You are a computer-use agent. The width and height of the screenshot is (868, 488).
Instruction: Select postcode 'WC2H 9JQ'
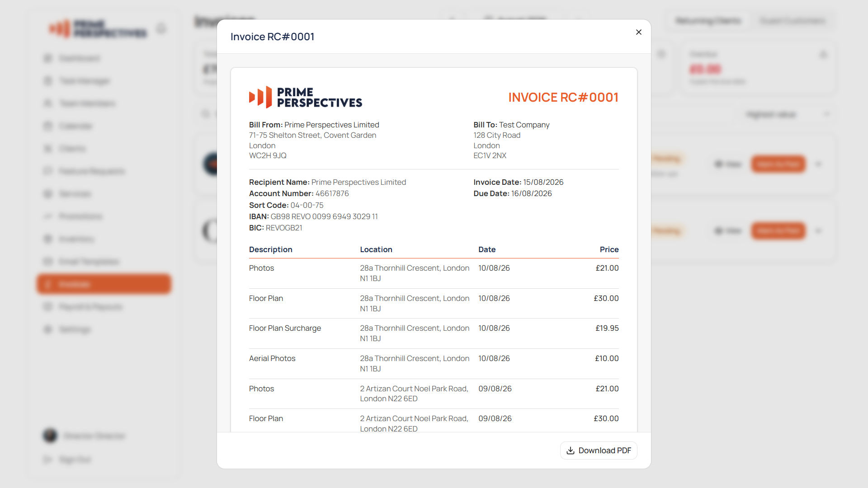[268, 155]
